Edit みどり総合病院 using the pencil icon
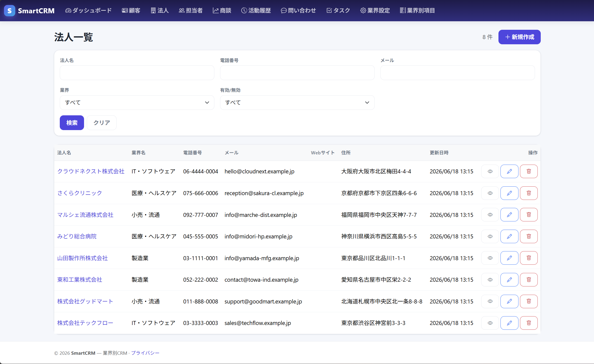This screenshot has width=594, height=364. point(509,236)
